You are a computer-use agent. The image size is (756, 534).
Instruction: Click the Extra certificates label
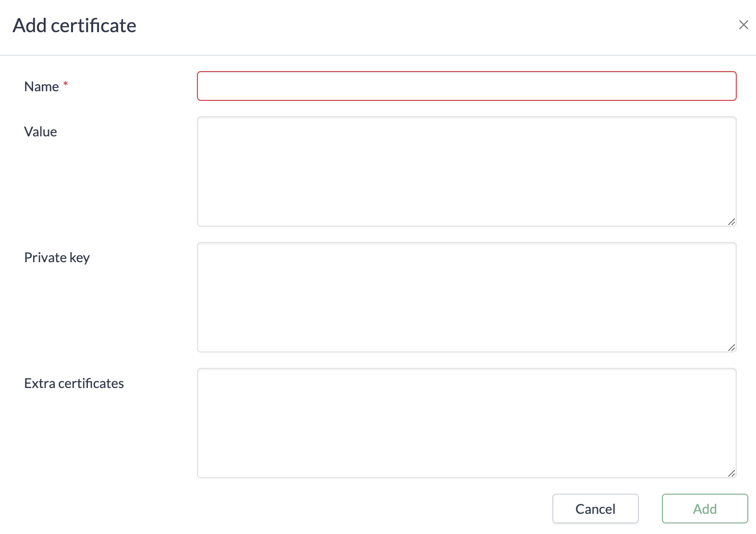click(x=74, y=384)
